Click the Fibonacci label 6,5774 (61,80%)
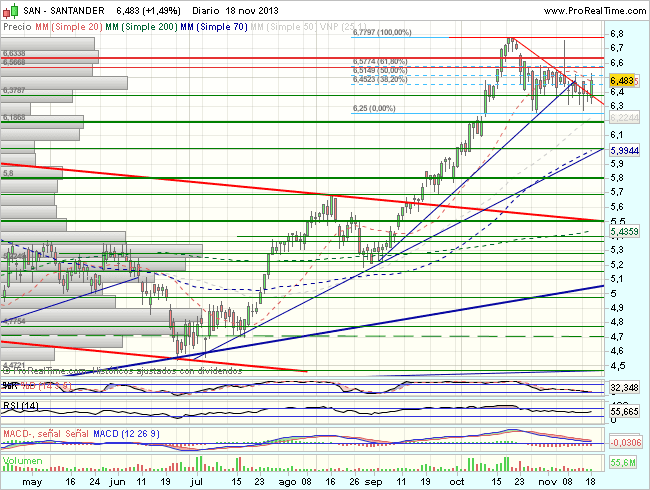Viewport: 650px width, 490px height. (380, 62)
